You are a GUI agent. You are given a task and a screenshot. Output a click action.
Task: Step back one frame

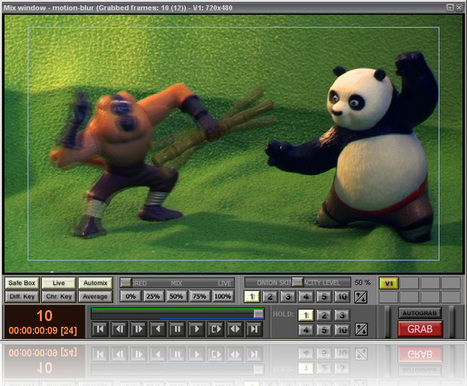[119, 329]
